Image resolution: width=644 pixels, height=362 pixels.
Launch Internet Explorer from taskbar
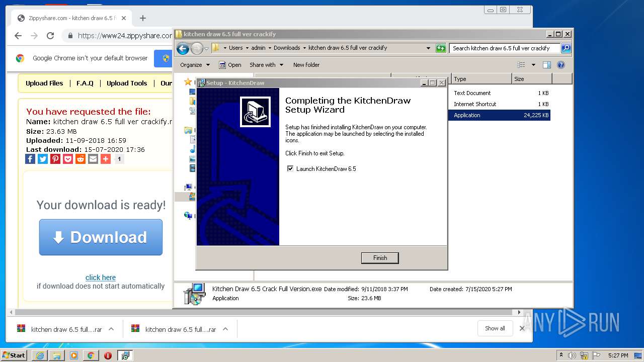40,355
